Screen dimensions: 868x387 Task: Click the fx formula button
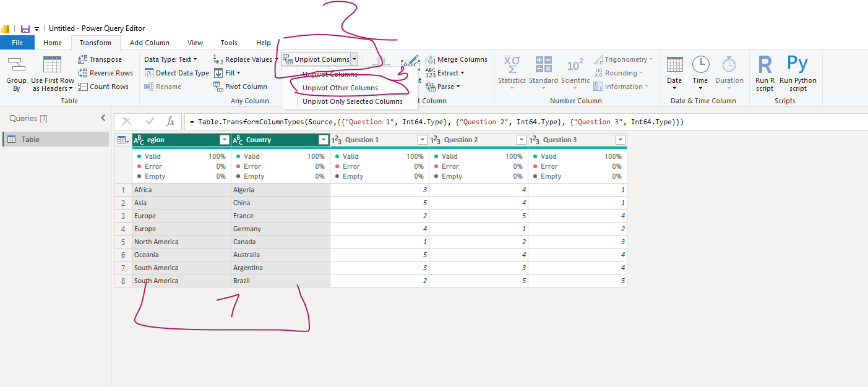pos(170,122)
